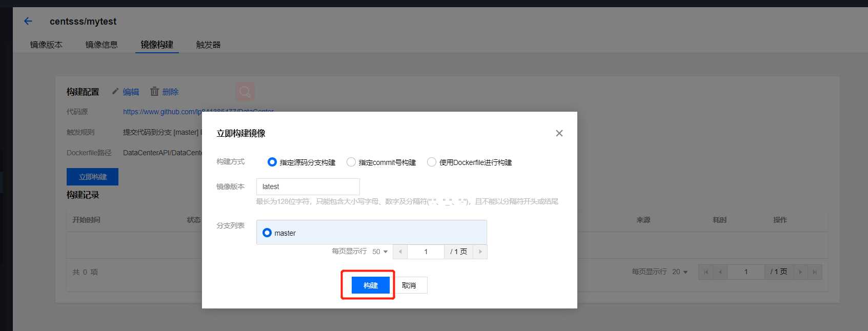Switch to the 触发器 tab

pos(208,45)
